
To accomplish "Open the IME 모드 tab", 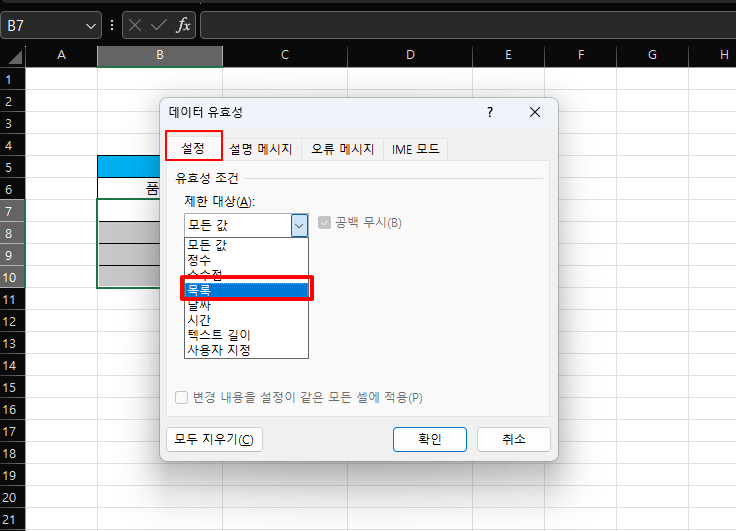I will point(415,149).
